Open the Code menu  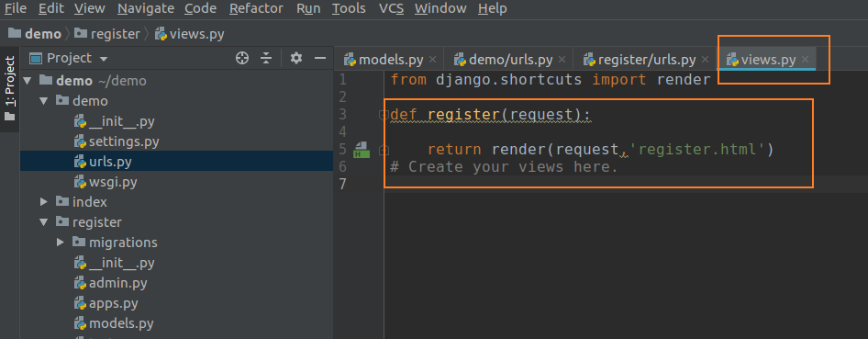[x=201, y=8]
